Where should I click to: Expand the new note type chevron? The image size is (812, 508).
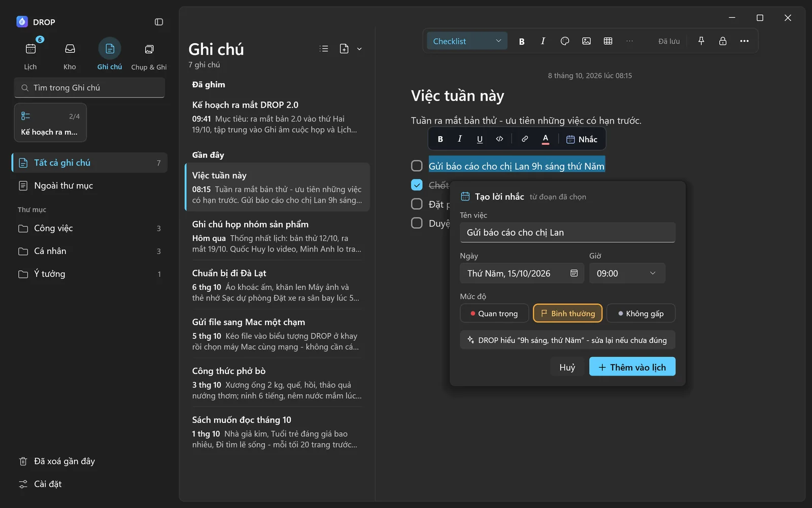pyautogui.click(x=359, y=49)
